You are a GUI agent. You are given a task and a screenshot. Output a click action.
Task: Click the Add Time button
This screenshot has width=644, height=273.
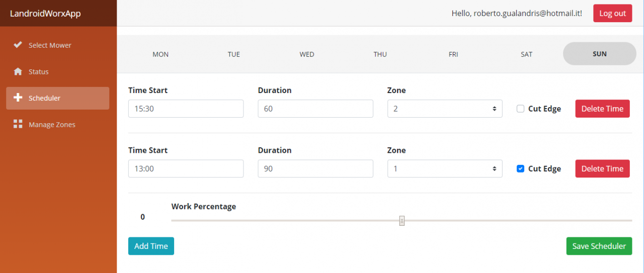click(x=151, y=246)
